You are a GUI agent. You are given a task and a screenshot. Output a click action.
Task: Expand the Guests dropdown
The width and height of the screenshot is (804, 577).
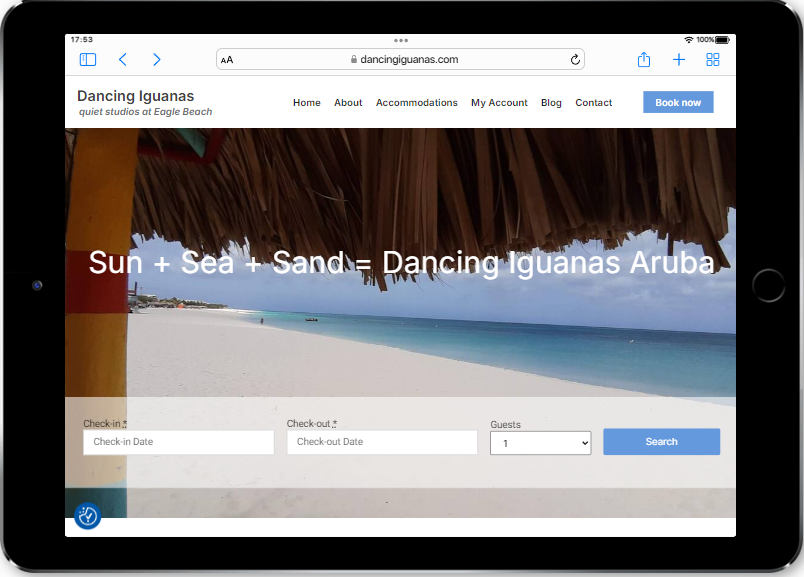(x=540, y=443)
